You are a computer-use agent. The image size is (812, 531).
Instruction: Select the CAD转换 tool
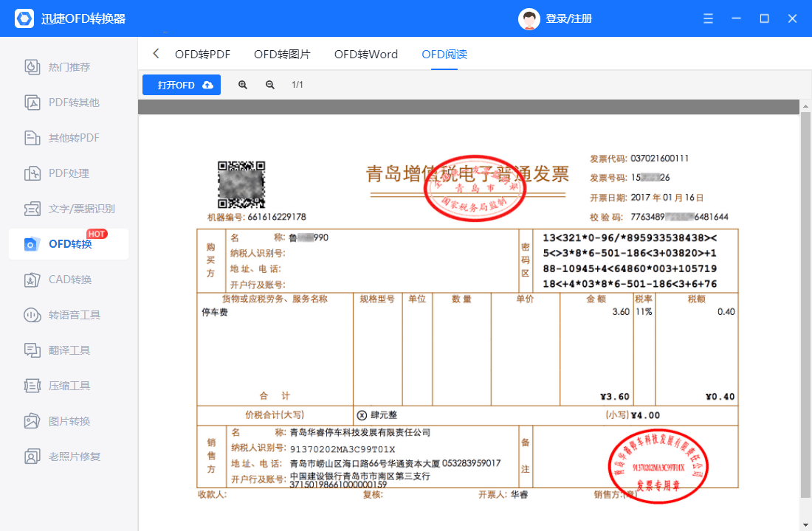pyautogui.click(x=68, y=279)
